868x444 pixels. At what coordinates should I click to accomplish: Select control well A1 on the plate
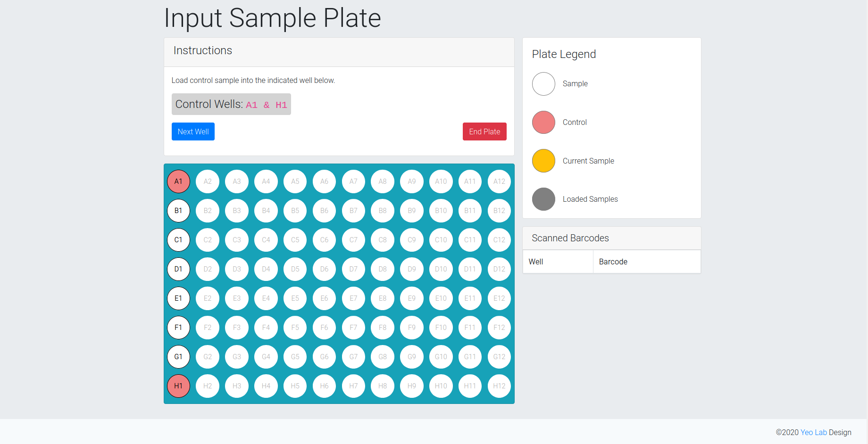[178, 181]
